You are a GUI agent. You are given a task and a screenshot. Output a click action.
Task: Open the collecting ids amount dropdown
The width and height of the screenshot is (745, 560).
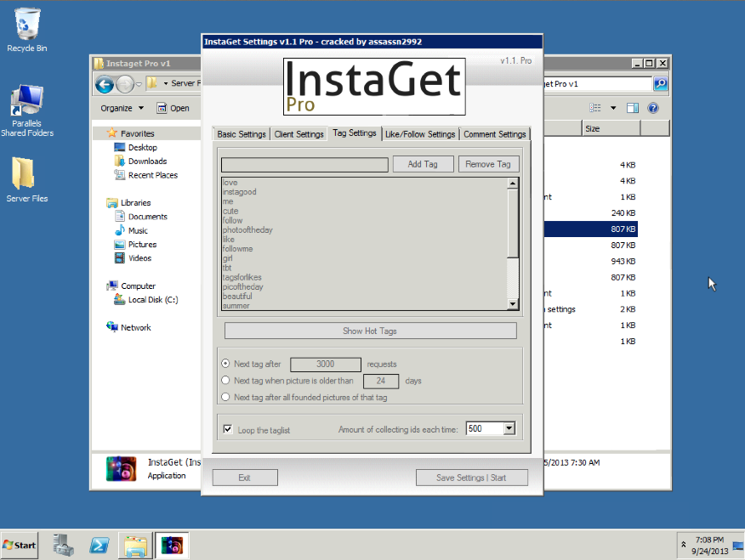[509, 428]
